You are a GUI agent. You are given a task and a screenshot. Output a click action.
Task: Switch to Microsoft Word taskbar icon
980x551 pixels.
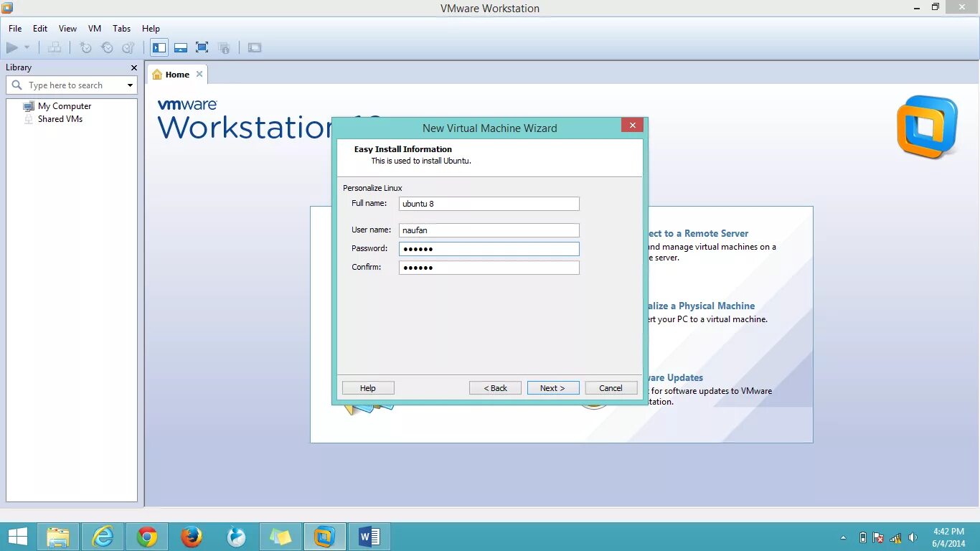tap(369, 537)
